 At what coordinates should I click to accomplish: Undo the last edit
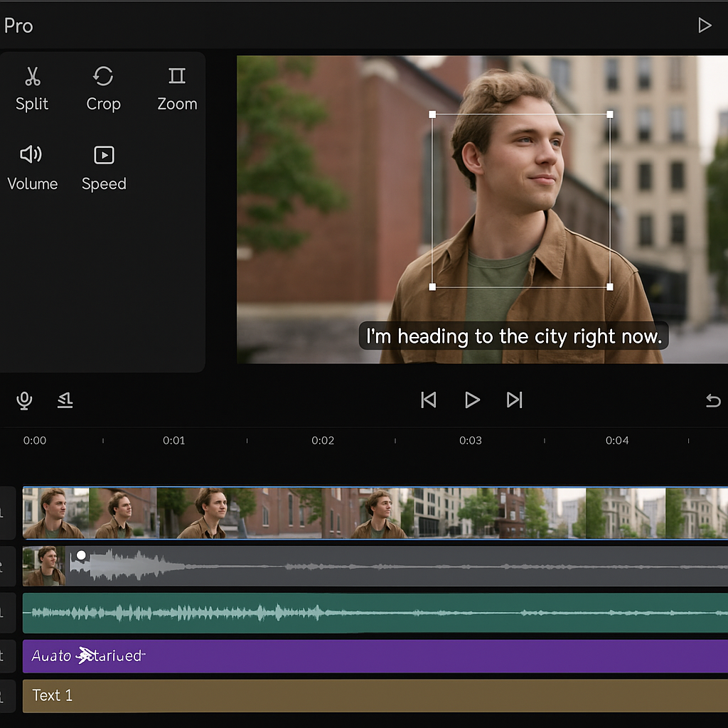point(712,400)
